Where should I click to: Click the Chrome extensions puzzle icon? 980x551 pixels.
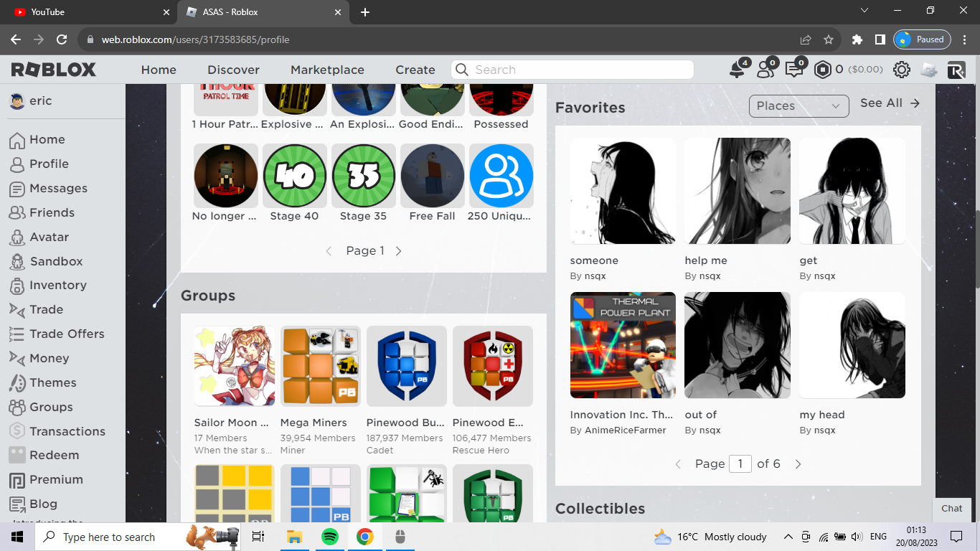point(857,39)
